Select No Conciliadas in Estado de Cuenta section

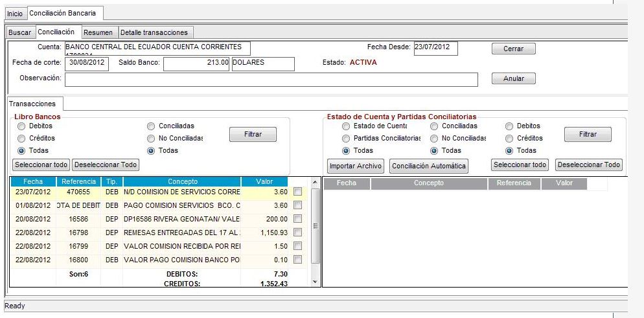click(x=433, y=139)
